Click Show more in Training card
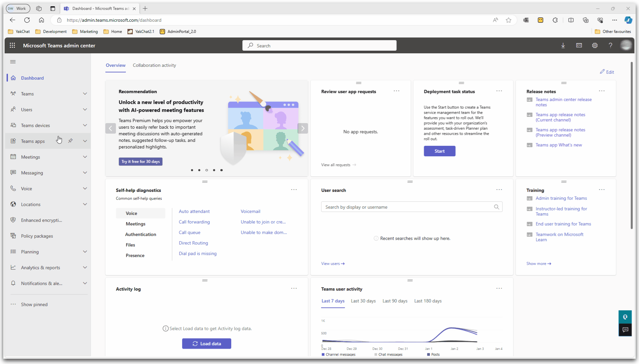 coord(539,264)
